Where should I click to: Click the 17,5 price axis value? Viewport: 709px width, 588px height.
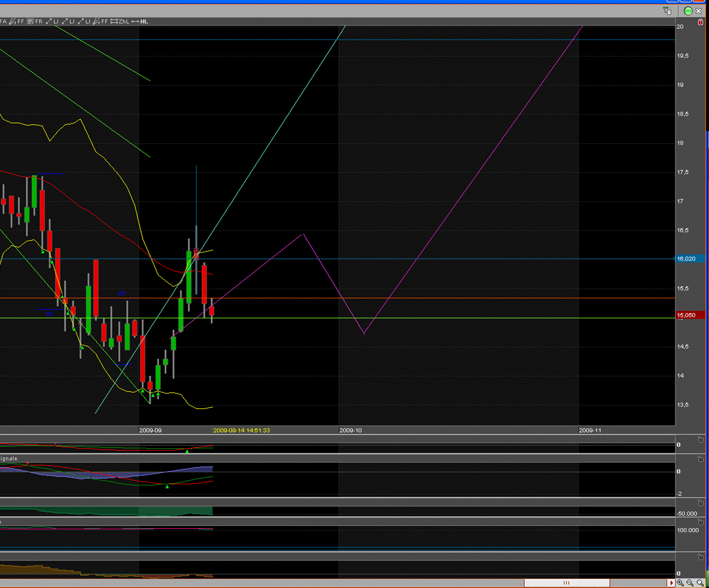pos(683,172)
